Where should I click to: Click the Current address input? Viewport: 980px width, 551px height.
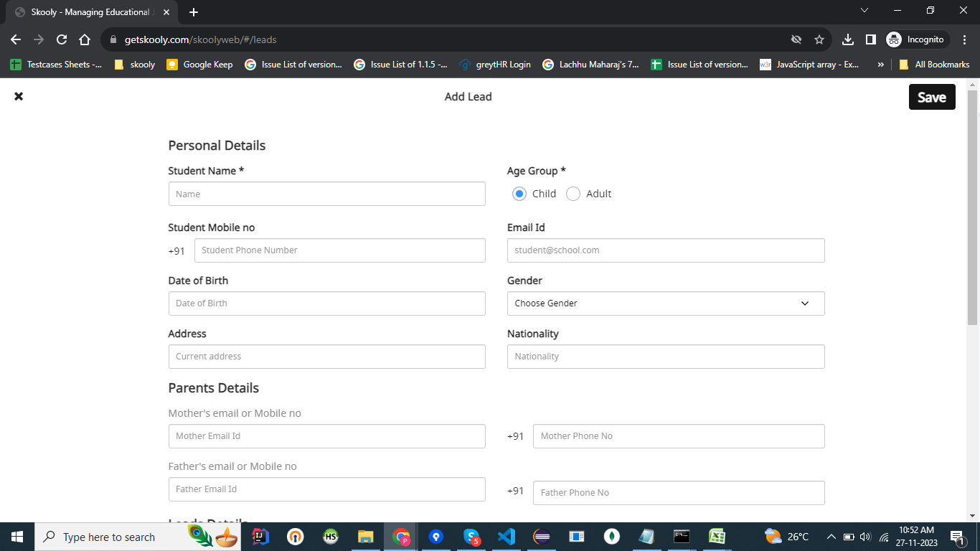326,357
